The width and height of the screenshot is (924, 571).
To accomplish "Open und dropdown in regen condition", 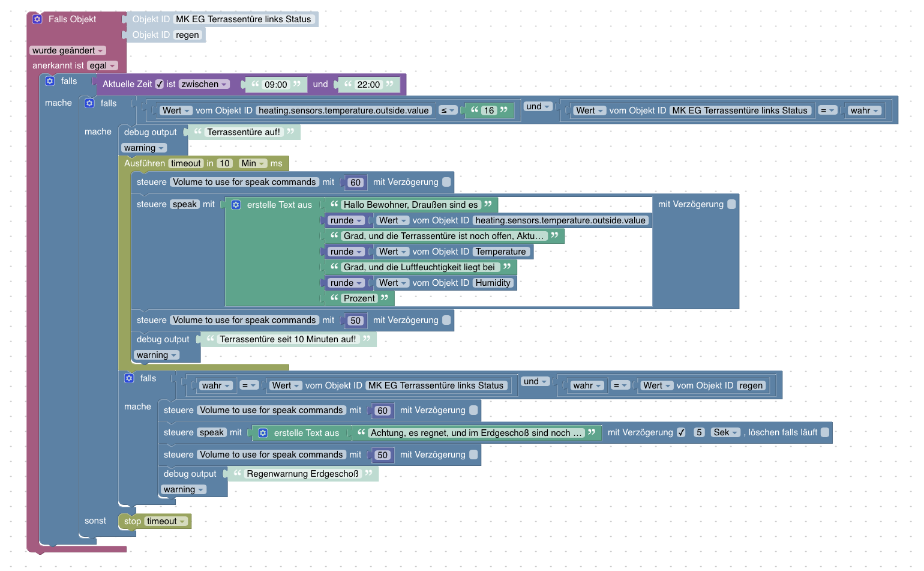I will pos(535,381).
